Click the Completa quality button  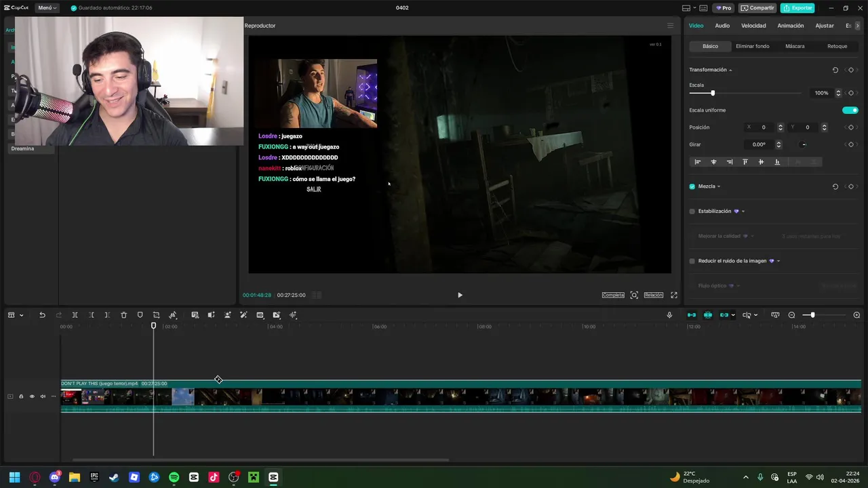coord(613,295)
